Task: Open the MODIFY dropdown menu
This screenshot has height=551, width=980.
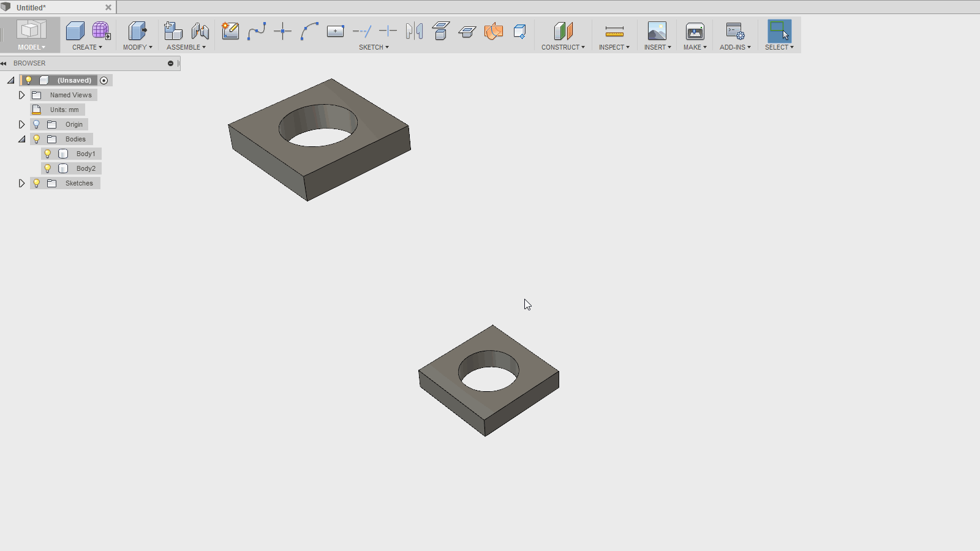Action: pos(137,47)
